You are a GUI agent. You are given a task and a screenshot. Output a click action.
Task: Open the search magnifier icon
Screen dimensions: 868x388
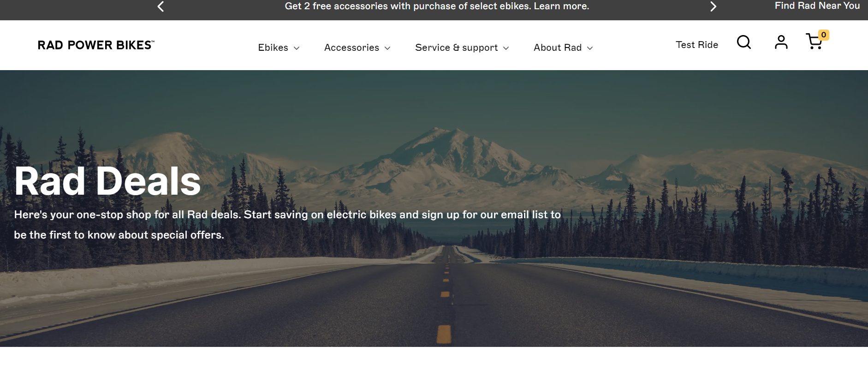[743, 42]
